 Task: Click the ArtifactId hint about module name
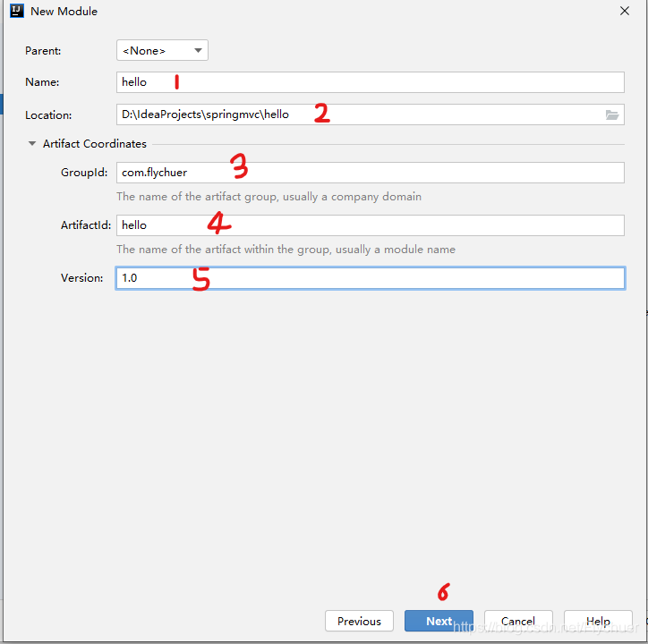point(286,250)
